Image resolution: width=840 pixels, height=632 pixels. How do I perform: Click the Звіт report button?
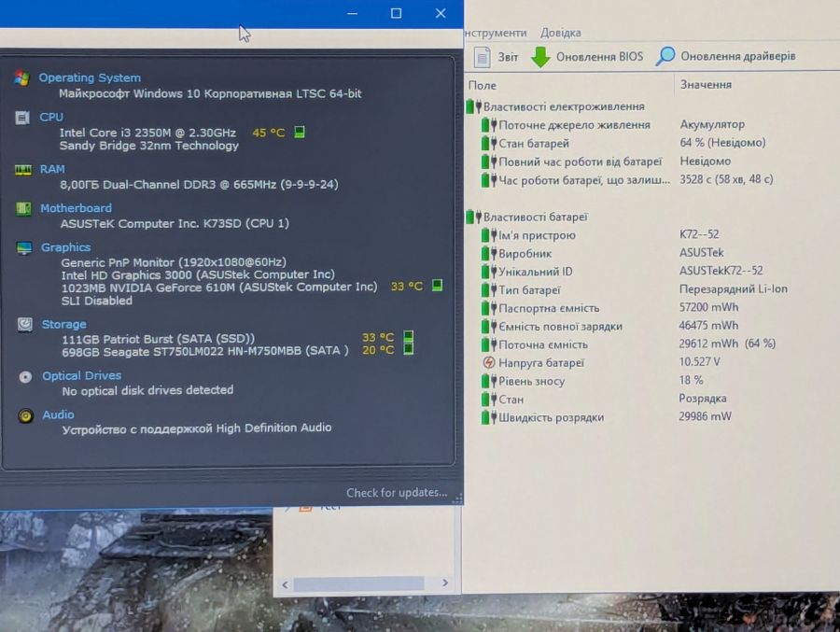coord(497,57)
